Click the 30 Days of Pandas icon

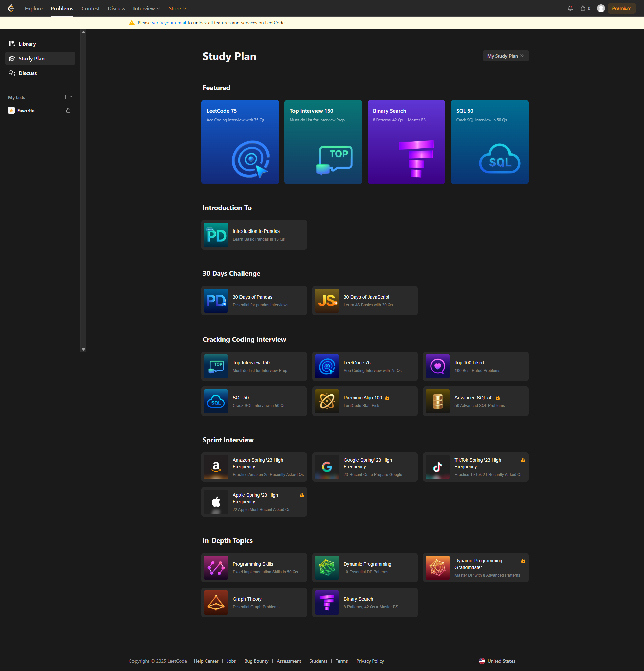(x=216, y=301)
